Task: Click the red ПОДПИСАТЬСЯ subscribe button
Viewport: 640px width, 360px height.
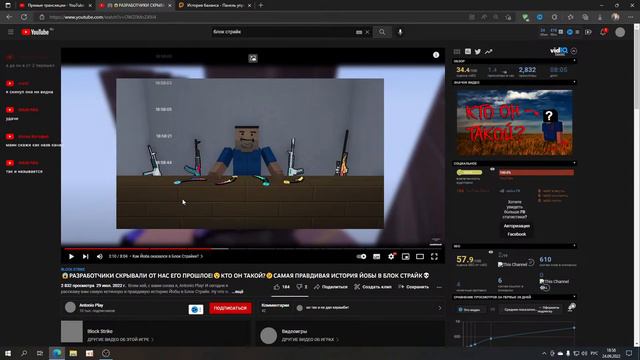Action: (230, 308)
